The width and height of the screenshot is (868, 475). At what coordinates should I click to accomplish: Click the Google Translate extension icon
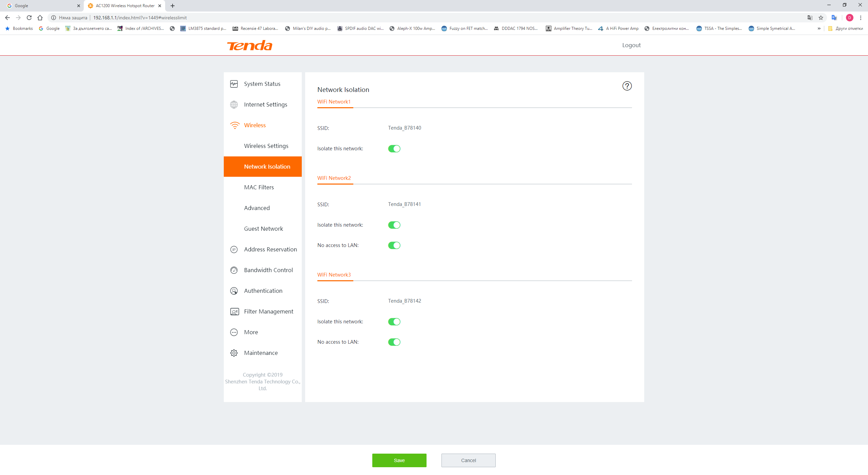(834, 18)
